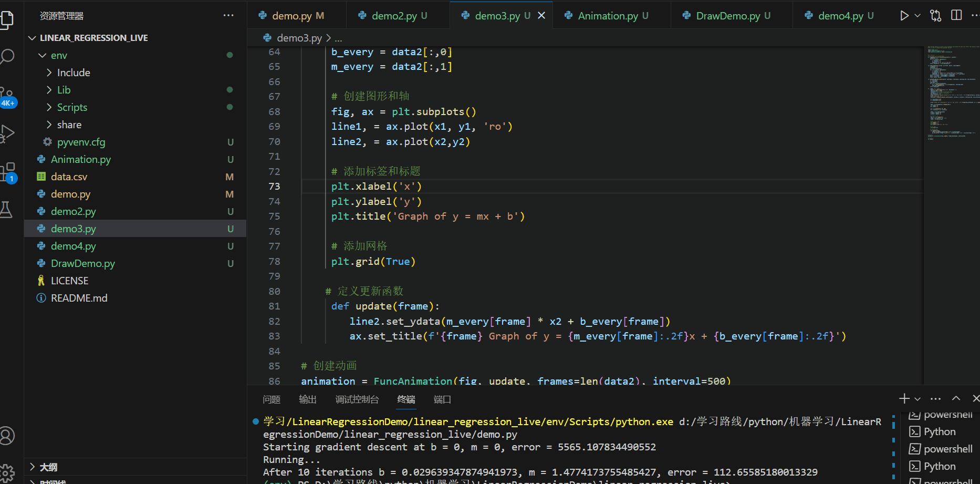Open the Search view in activity bar
Viewport: 980px width, 484px height.
coord(7,56)
